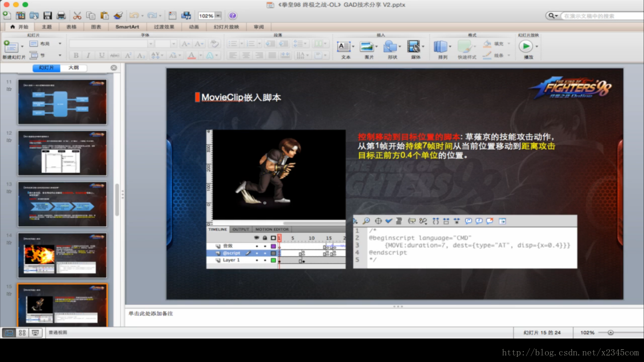Image resolution: width=644 pixels, height=362 pixels.
Task: Switch to the 主题 ribbon tab
Action: tap(47, 27)
